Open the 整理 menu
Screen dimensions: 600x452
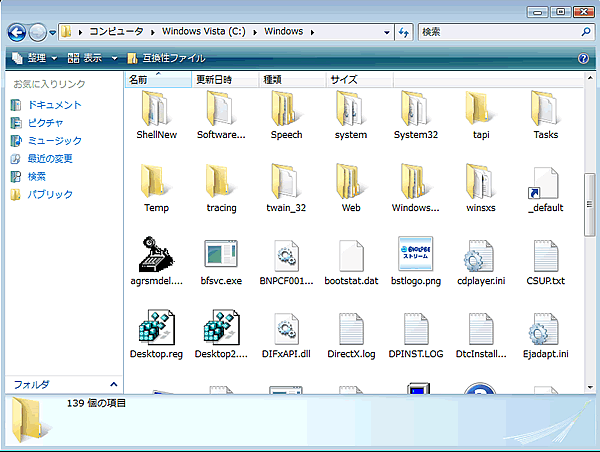click(34, 58)
